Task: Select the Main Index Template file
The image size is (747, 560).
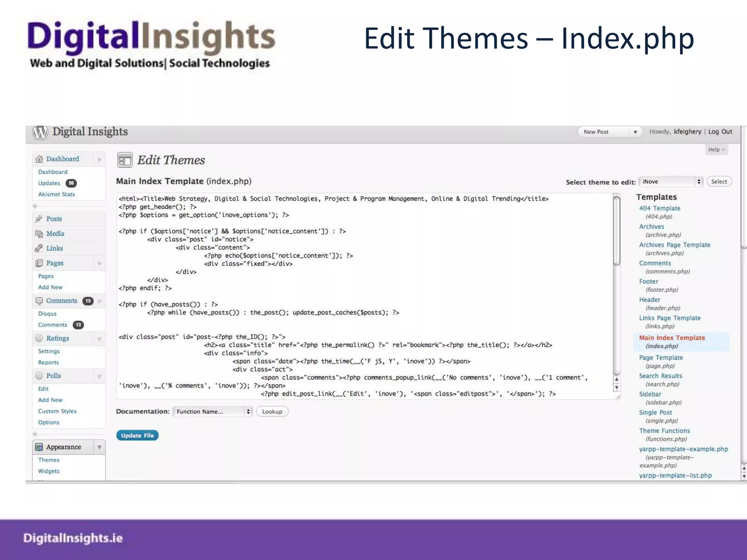Action: tap(672, 338)
